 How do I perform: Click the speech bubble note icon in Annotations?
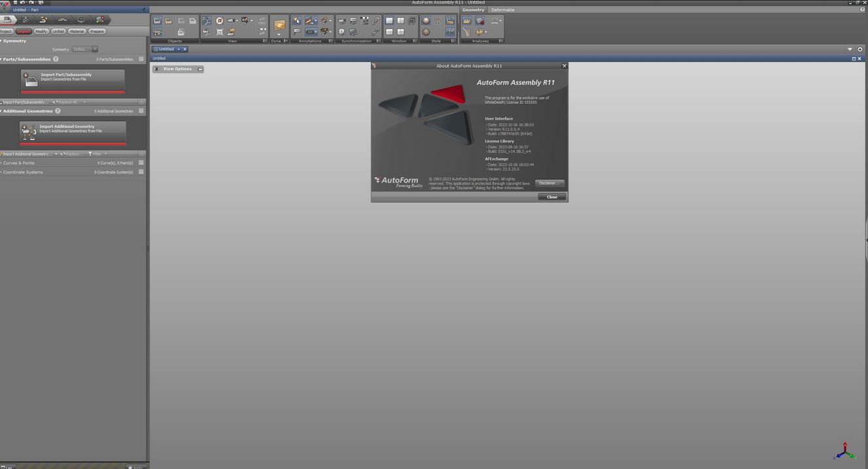coord(296,32)
